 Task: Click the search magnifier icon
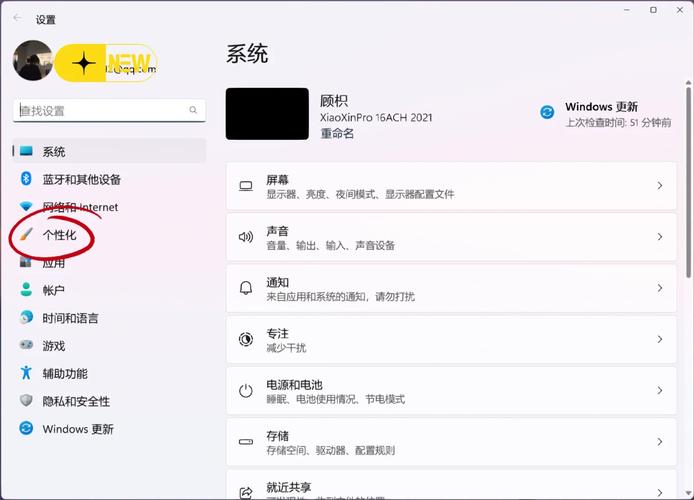pos(193,110)
